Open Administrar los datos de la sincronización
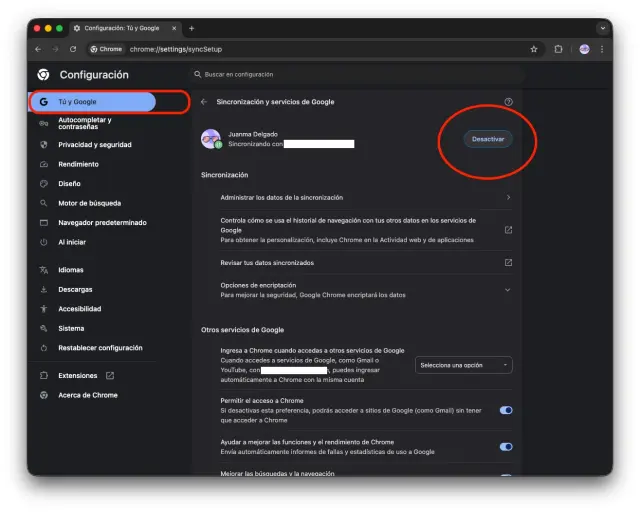The image size is (640, 512). click(x=365, y=197)
